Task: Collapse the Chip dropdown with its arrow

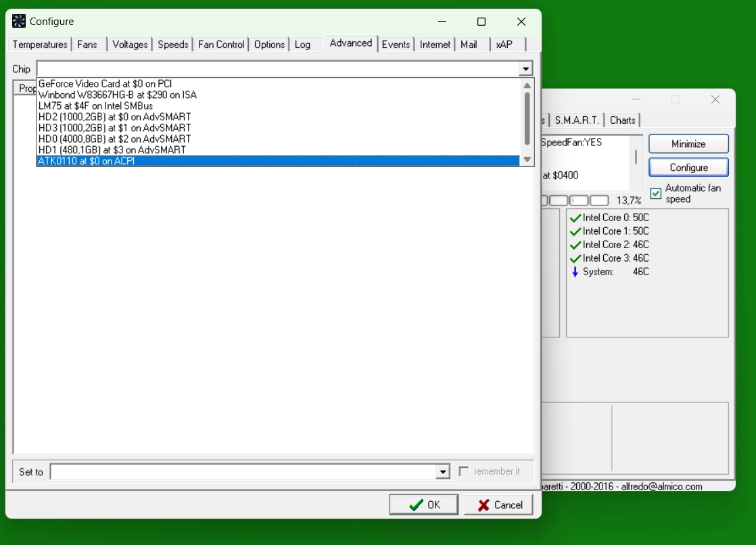Action: pos(525,69)
